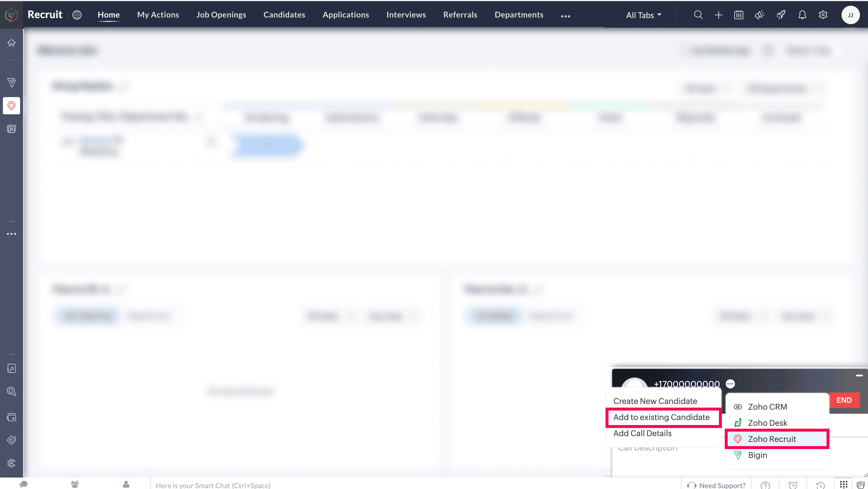Open the more tabs ellipsis menu
This screenshot has width=868, height=489.
pos(565,16)
